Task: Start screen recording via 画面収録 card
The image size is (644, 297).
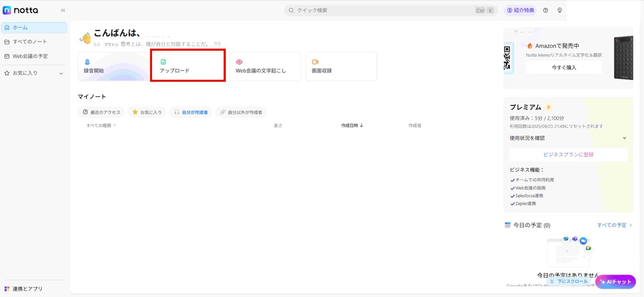Action: (341, 67)
